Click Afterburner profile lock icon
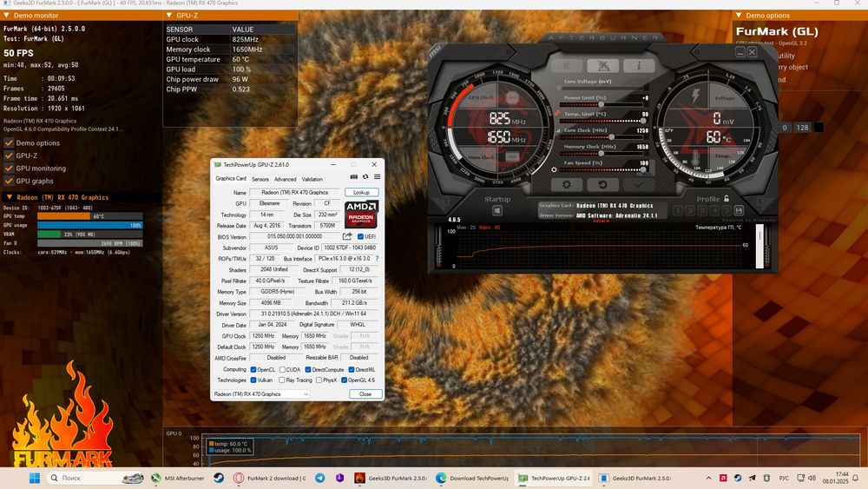The height and width of the screenshot is (489, 868). point(727,198)
